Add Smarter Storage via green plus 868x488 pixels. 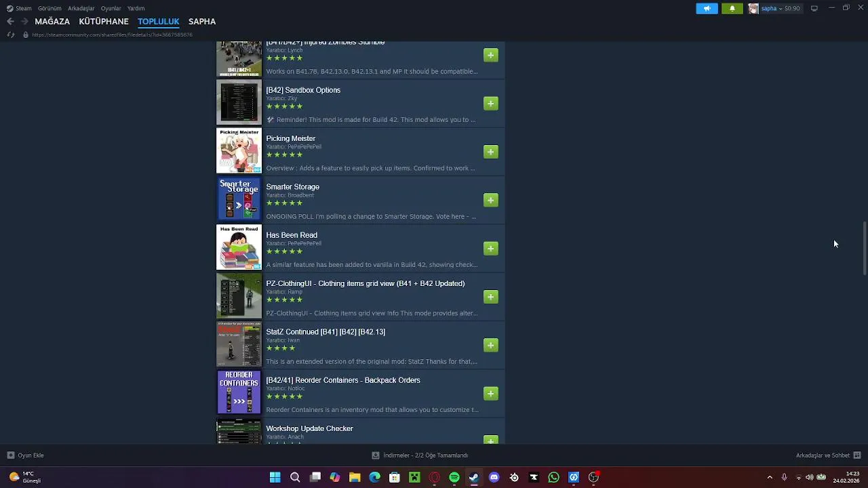pyautogui.click(x=491, y=200)
